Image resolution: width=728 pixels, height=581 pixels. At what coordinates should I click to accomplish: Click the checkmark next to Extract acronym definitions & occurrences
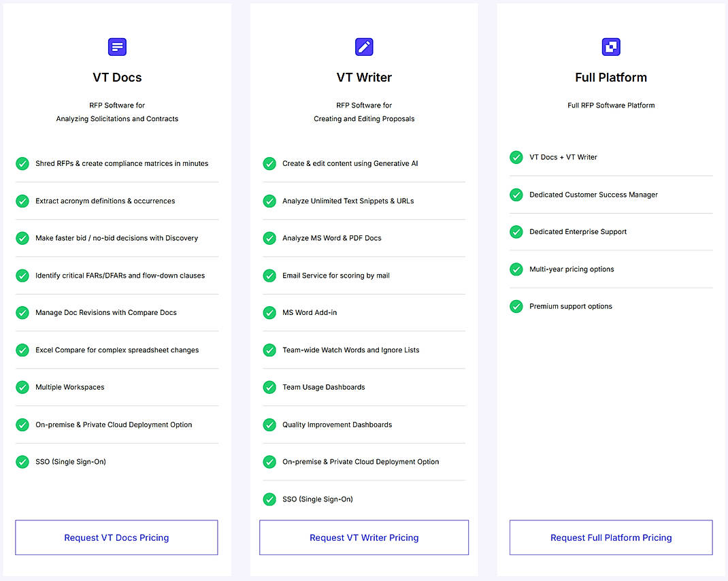22,201
